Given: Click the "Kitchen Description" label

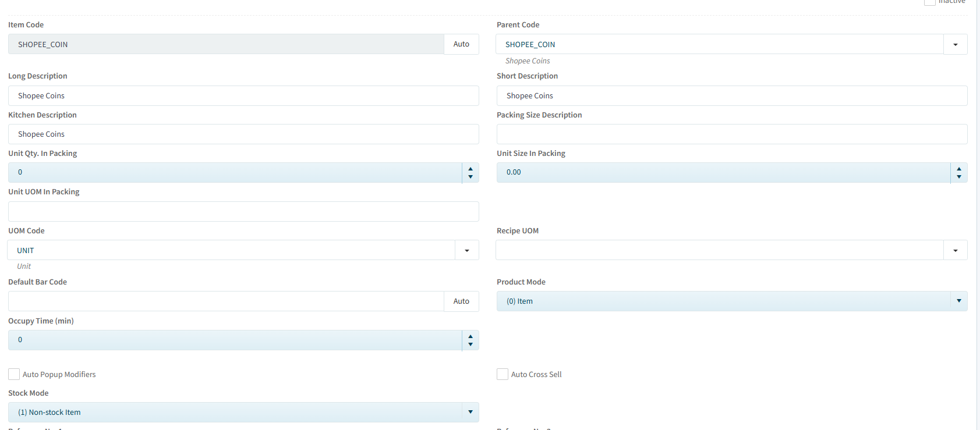Looking at the screenshot, I should pos(43,115).
